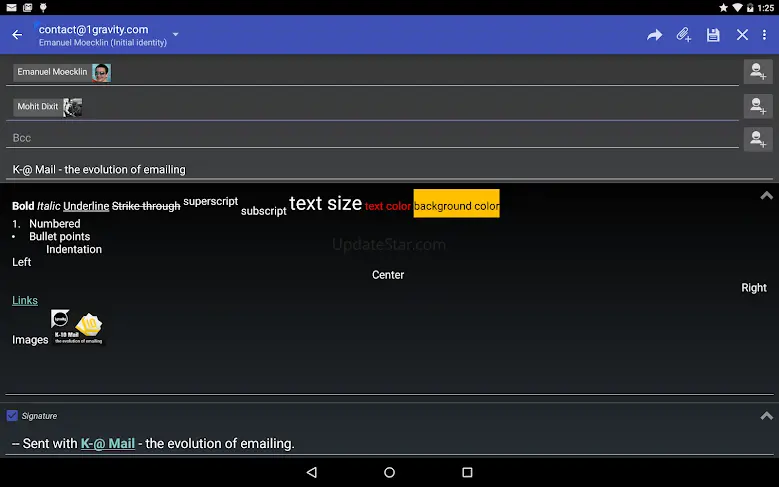Open identity dropdown next to contact@1gravity.com
The height and width of the screenshot is (487, 779).
point(175,34)
